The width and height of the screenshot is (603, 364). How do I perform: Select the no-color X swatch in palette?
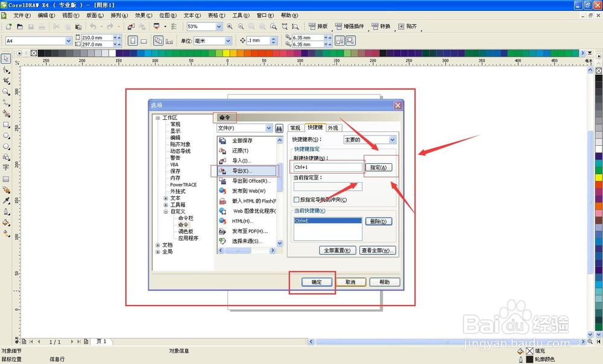tap(34, 53)
